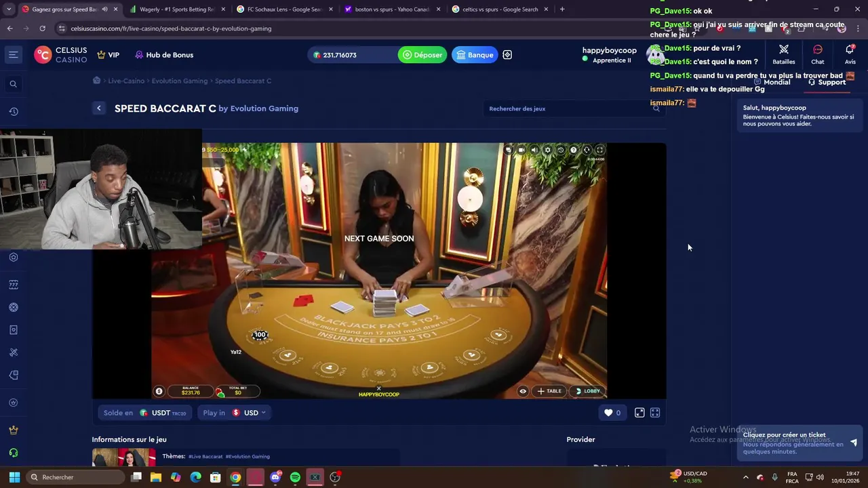Open the green headset icon in sidebar
Screen dimensions: 868x488
(13, 453)
